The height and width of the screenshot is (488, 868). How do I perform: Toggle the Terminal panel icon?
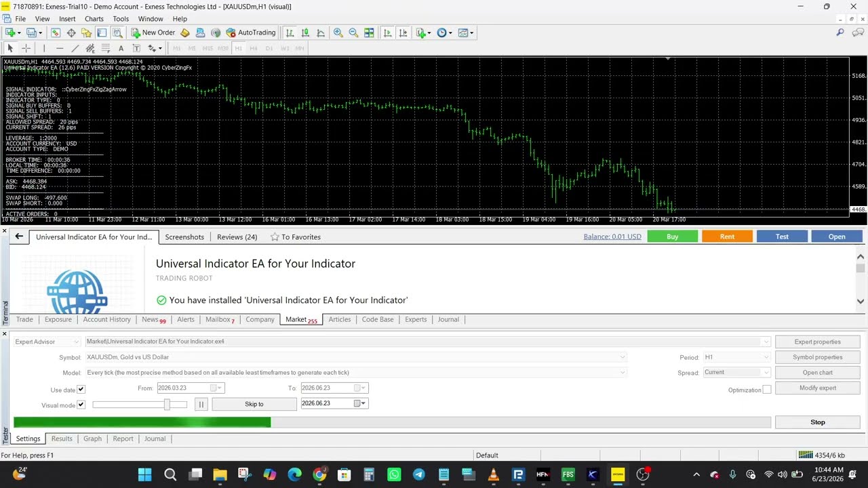(x=101, y=33)
